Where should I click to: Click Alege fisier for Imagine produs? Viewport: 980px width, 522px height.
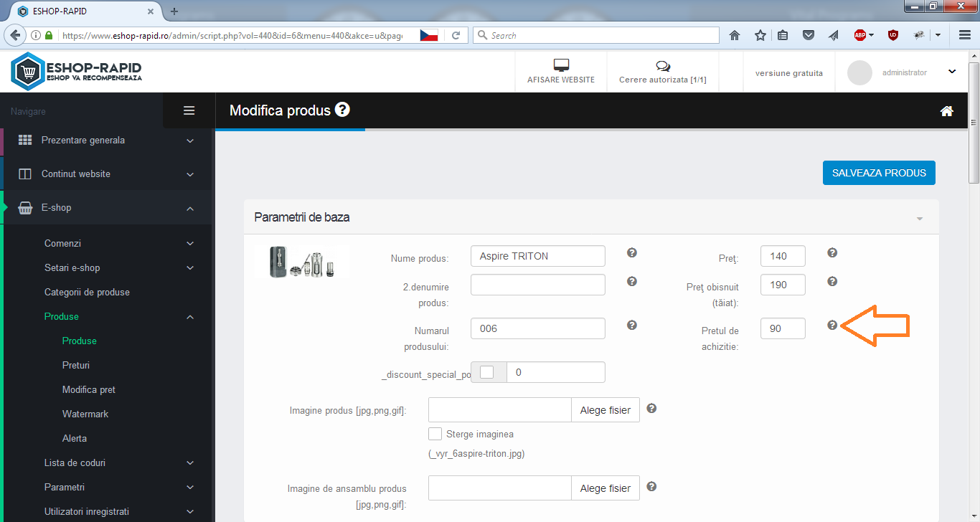tap(606, 410)
